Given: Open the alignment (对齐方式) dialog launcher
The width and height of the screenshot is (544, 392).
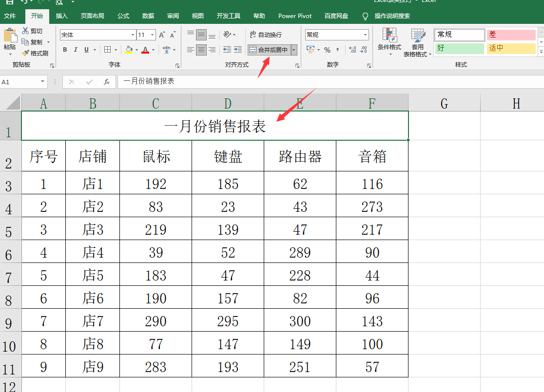Looking at the screenshot, I should (297, 66).
